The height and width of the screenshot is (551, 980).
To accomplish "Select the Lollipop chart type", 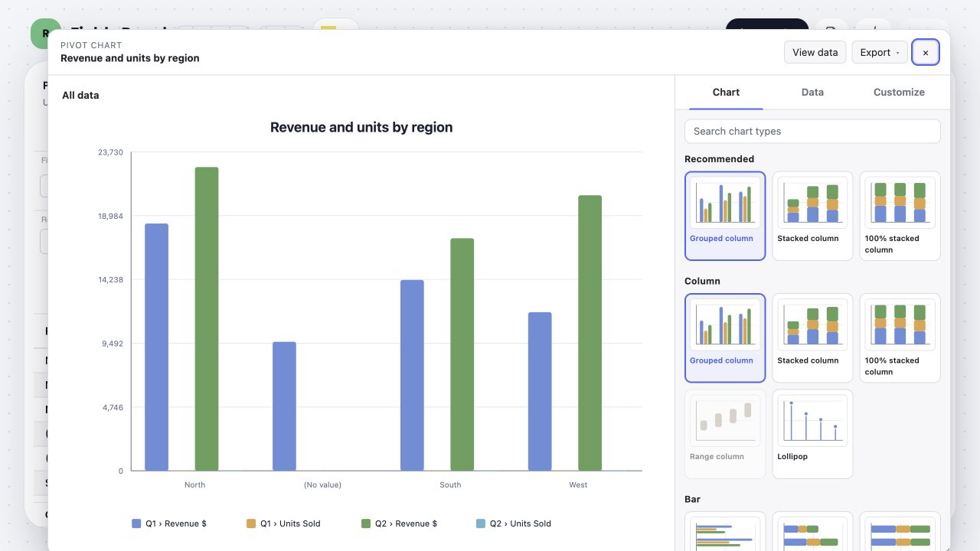I will point(812,434).
